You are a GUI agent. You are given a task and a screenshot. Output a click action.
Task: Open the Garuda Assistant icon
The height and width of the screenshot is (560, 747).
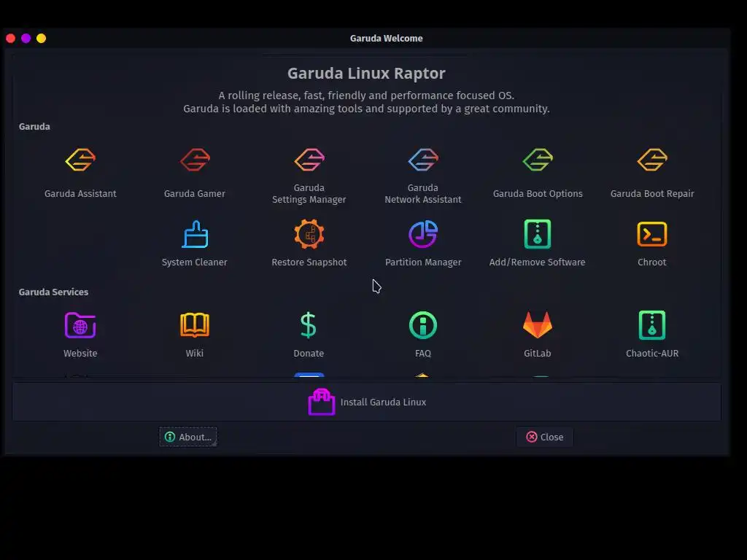(80, 160)
